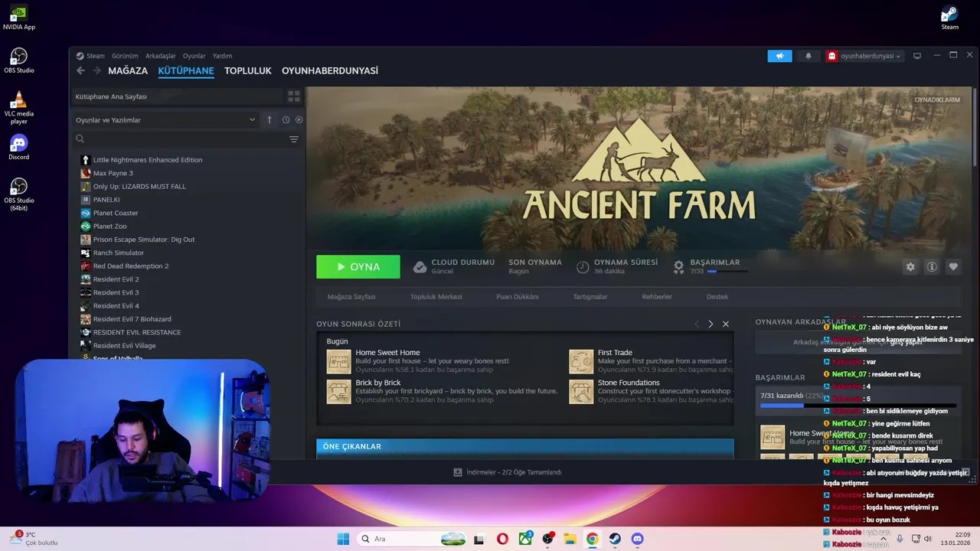The image size is (980, 551).
Task: Open the blue megaphone announcements button
Action: (779, 56)
